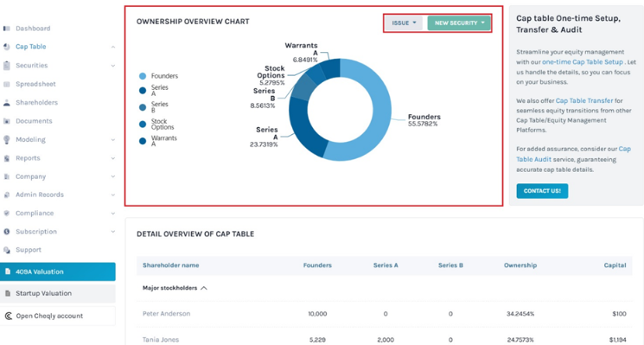
Task: Expand the Modeling submenu chevron
Action: coord(113,140)
